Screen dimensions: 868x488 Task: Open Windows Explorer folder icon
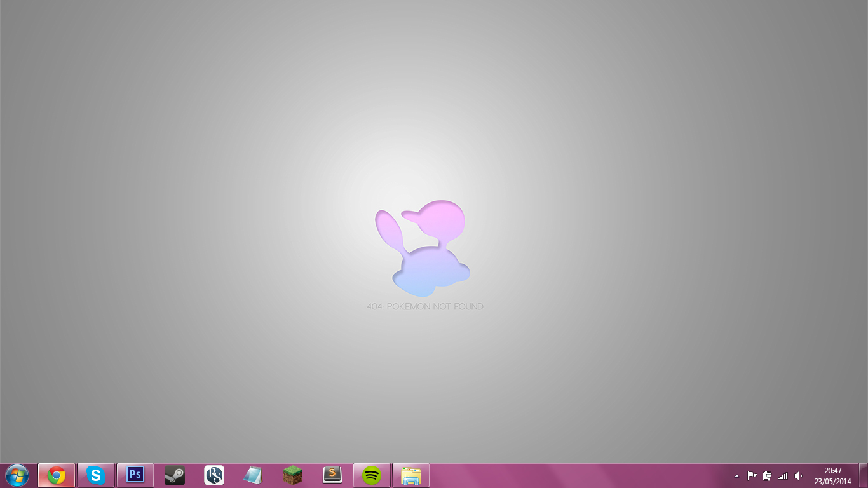[x=411, y=475]
